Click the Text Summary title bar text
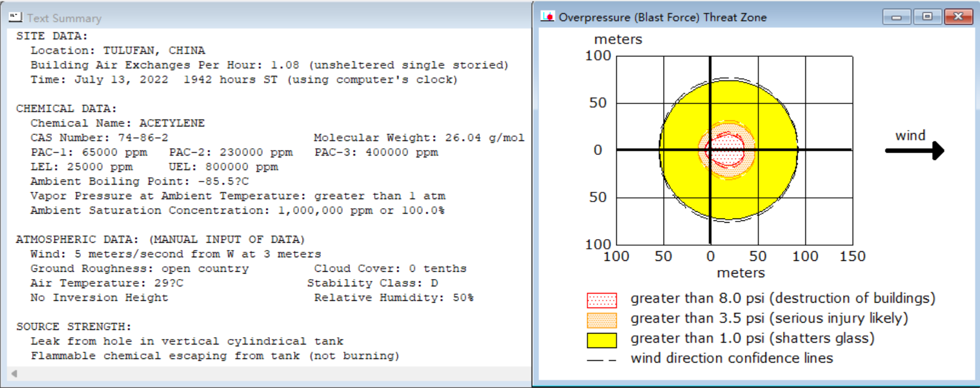 (x=64, y=18)
